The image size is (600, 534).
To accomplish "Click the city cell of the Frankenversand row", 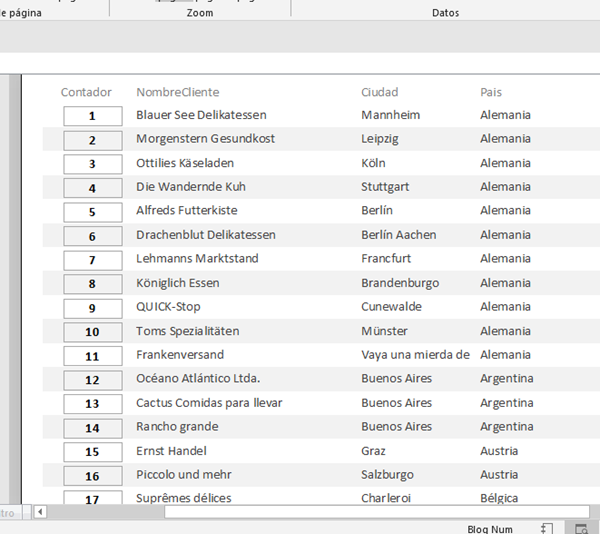I will tap(416, 355).
